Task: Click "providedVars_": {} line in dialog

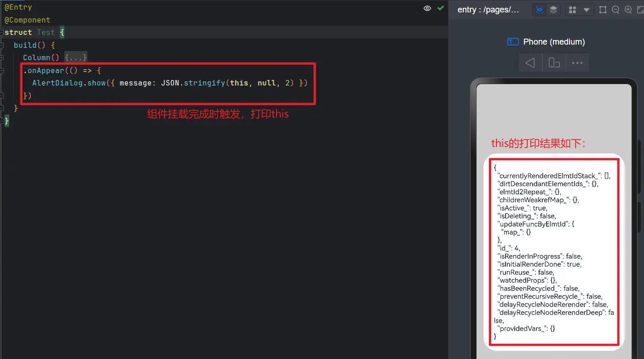Action: point(526,329)
